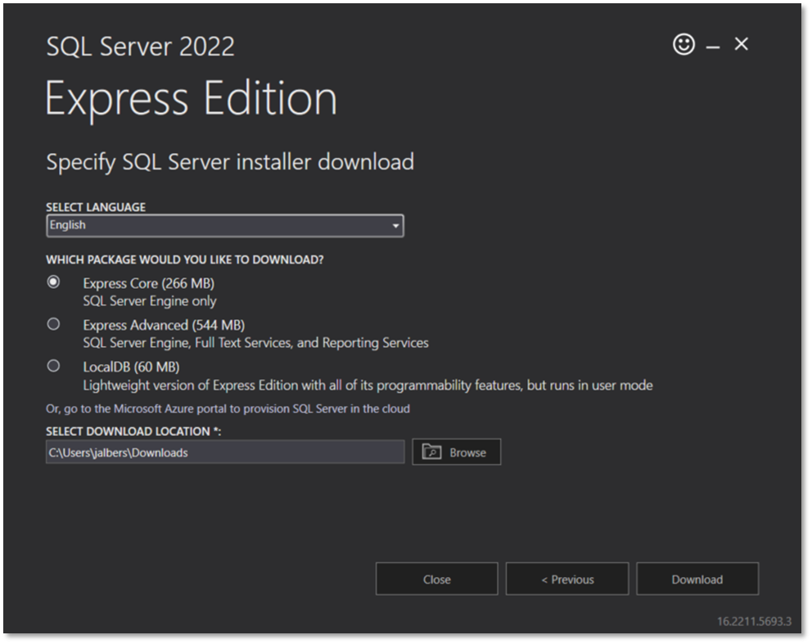Go back with the Previous button
Screen dimensions: 812x644
pyautogui.click(x=566, y=579)
